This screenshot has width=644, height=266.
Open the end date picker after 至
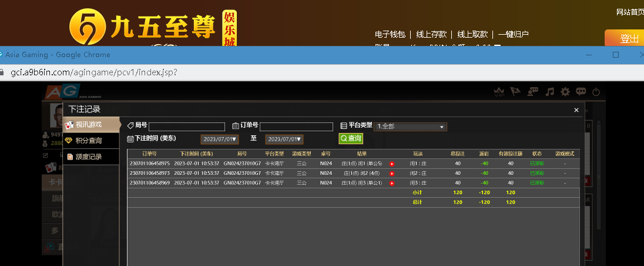pos(284,139)
